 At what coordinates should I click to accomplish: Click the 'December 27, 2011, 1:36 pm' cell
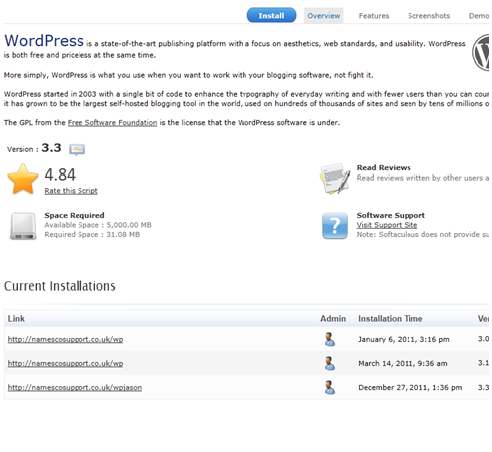[x=410, y=387]
